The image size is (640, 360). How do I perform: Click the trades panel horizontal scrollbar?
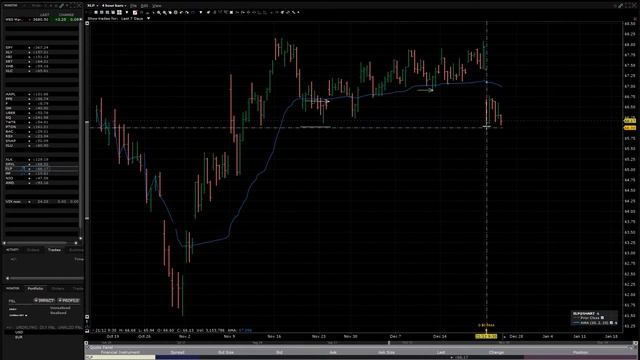pyautogui.click(x=44, y=278)
